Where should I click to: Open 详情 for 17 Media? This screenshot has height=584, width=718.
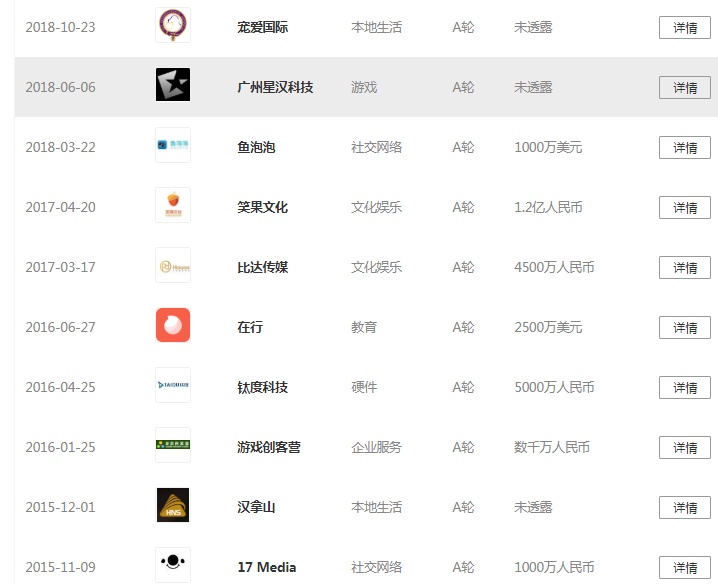(x=685, y=568)
